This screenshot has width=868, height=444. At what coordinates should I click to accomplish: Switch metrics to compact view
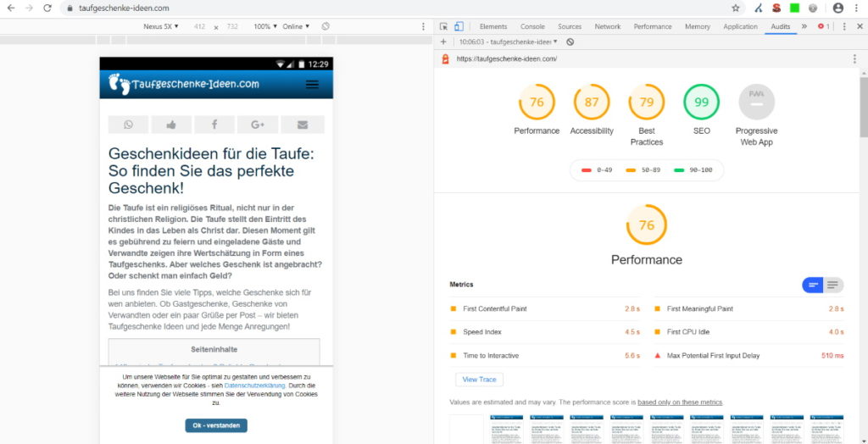813,285
